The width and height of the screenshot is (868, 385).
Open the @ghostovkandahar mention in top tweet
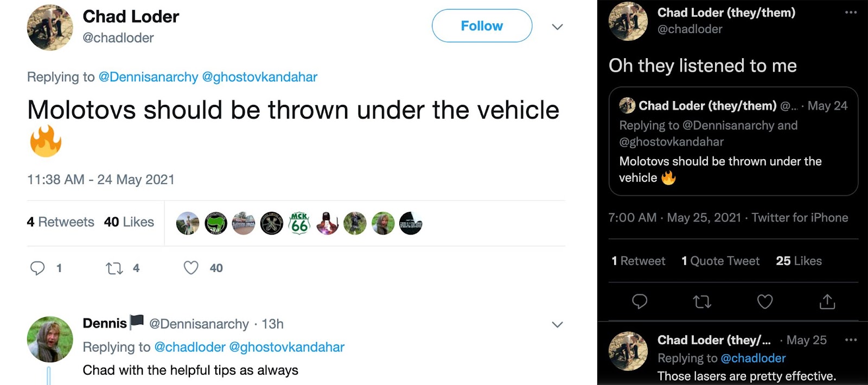[x=259, y=77]
